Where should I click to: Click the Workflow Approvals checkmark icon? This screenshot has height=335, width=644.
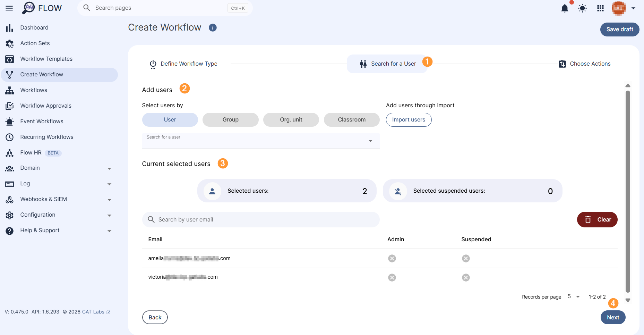(10, 106)
